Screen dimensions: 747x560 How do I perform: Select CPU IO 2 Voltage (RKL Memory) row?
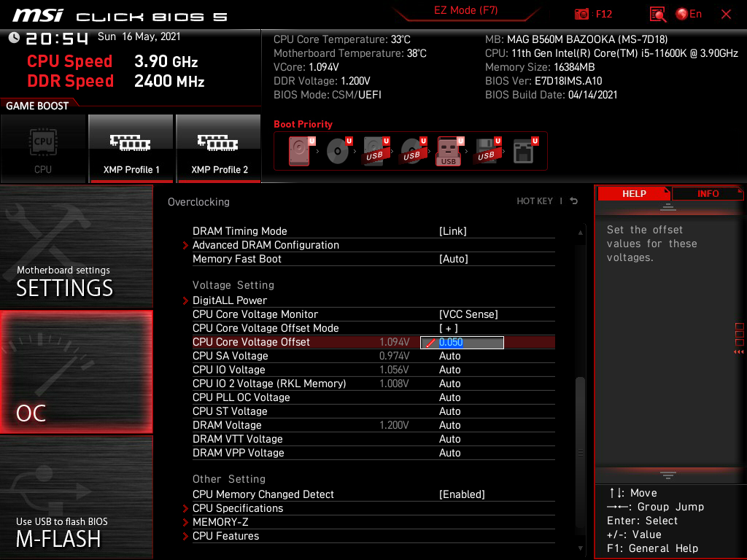373,384
